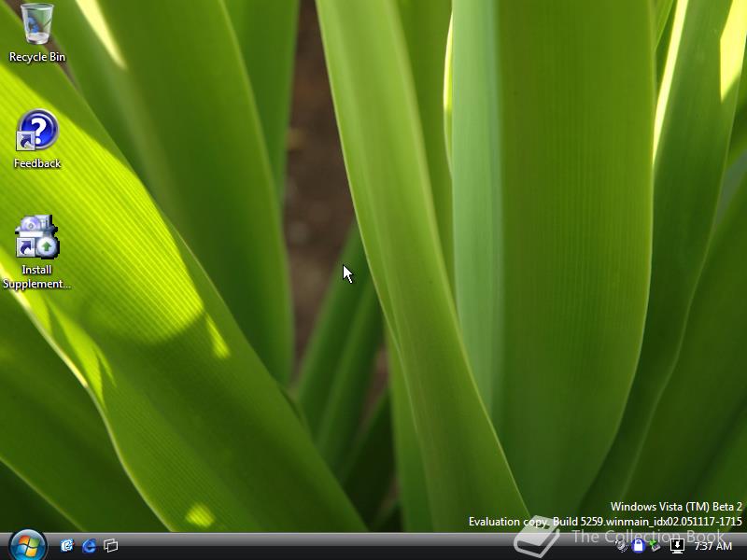Click the "Recycle Bin" label text
The width and height of the screenshot is (747, 560).
coord(37,57)
